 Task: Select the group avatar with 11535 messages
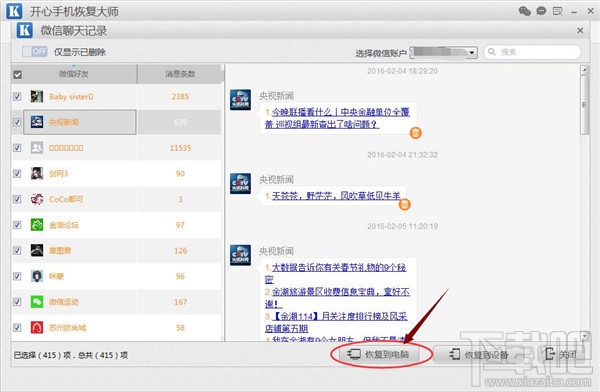coord(37,148)
